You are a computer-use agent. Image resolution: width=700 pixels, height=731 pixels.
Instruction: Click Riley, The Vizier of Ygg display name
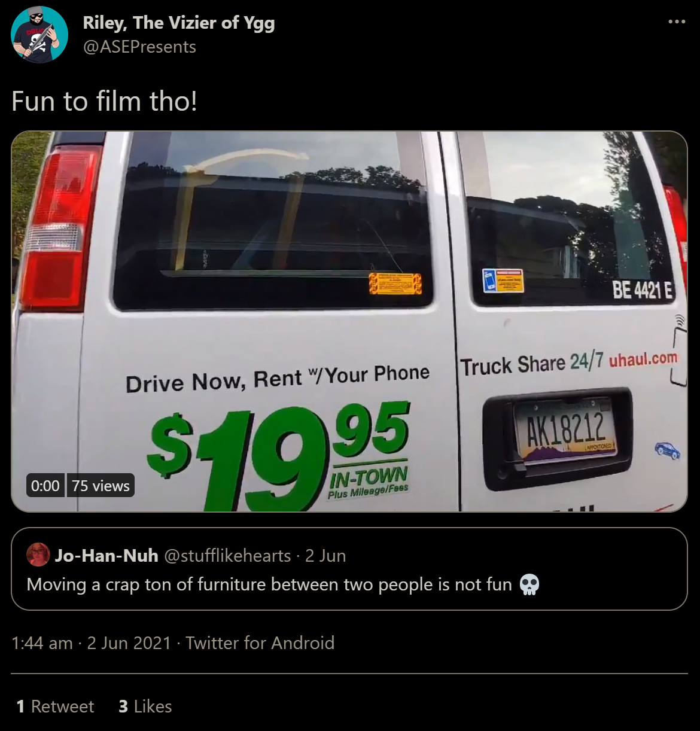coord(179,23)
